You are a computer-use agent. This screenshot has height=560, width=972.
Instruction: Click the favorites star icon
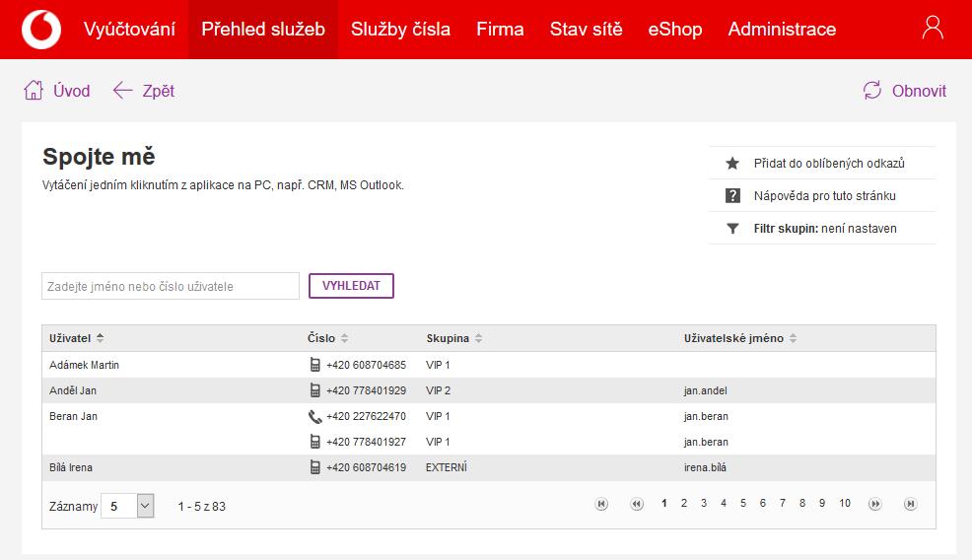click(x=732, y=163)
